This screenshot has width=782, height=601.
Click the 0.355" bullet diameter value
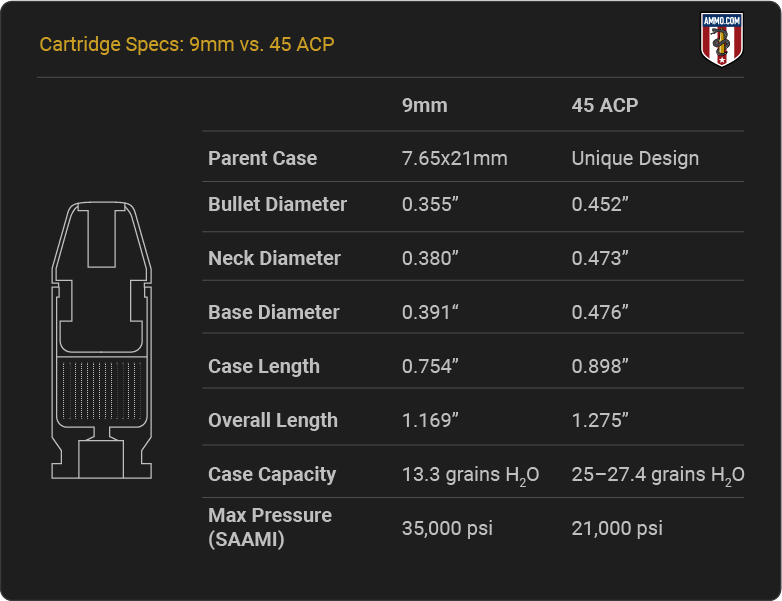430,204
